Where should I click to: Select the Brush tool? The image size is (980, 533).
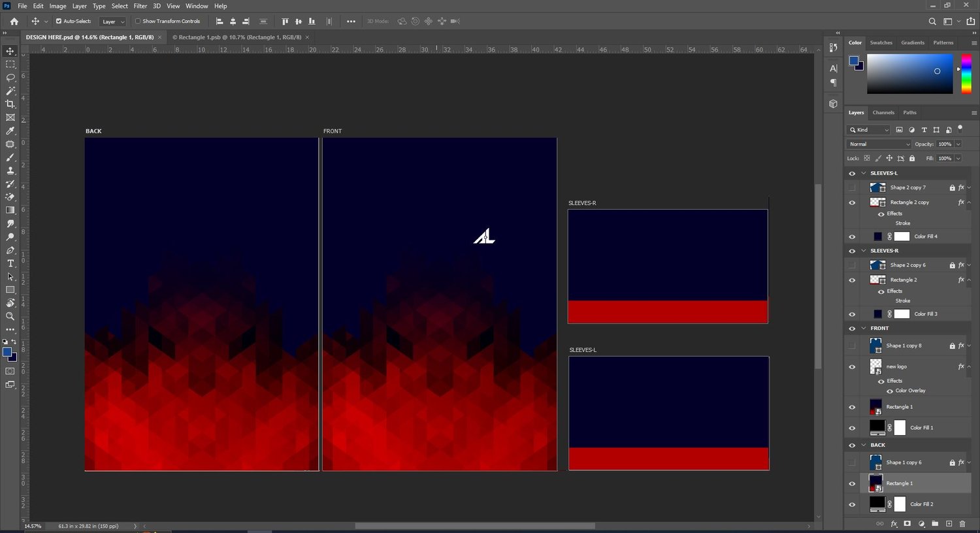coord(10,157)
